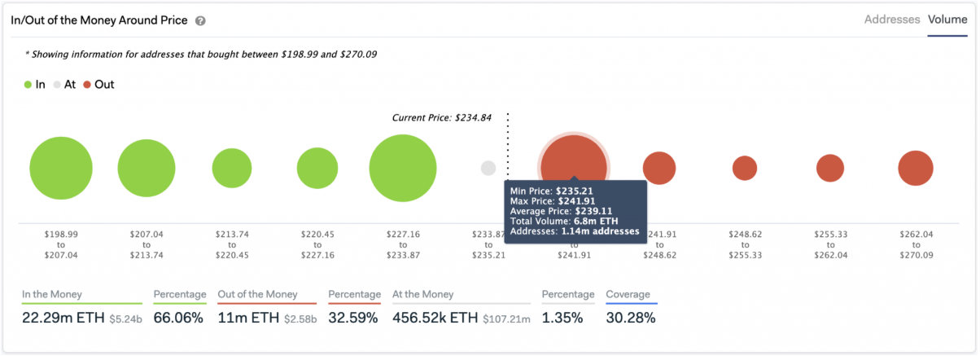The height and width of the screenshot is (356, 980).
Task: Click the Coverage 30.28% value
Action: (631, 318)
